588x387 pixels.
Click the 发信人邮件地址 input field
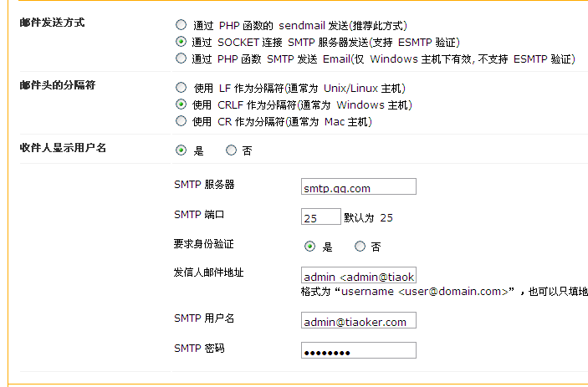pyautogui.click(x=359, y=275)
